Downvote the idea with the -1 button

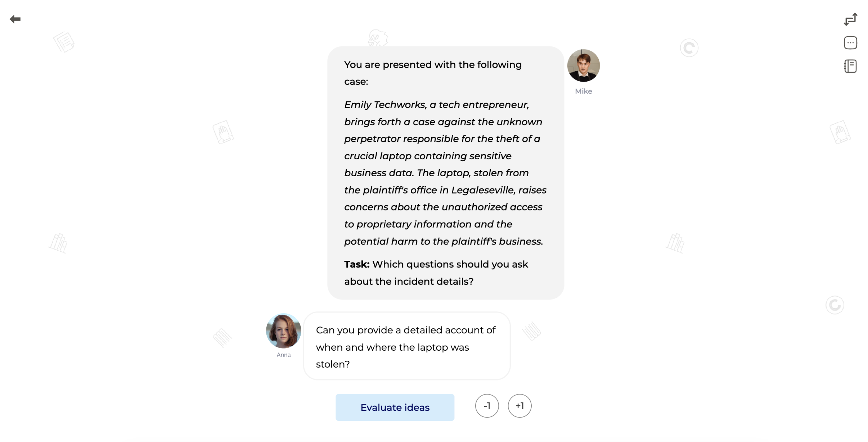tap(487, 406)
